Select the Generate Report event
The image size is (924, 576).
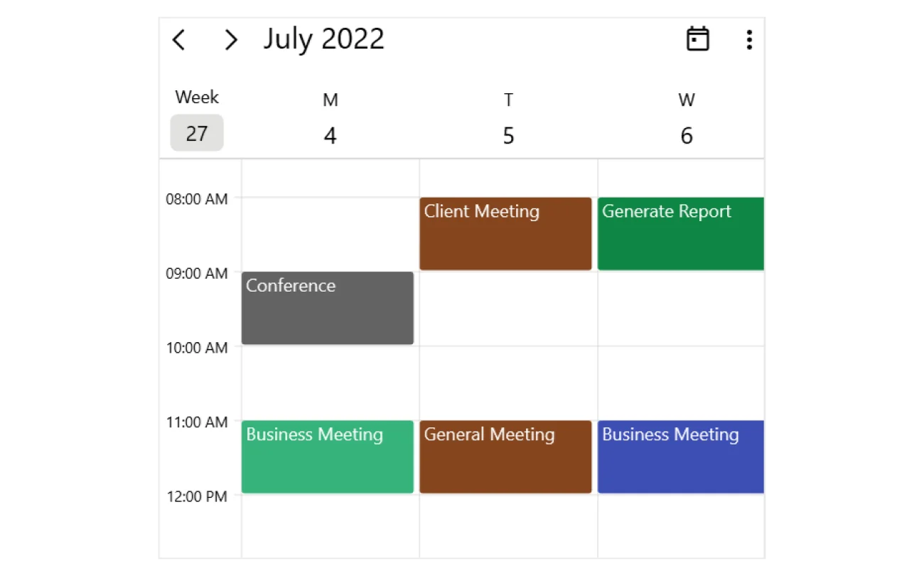(680, 233)
